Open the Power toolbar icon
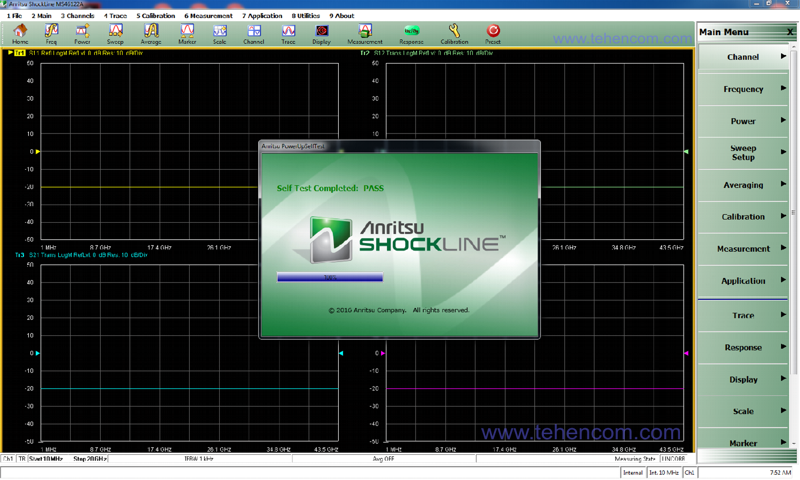 pyautogui.click(x=82, y=34)
